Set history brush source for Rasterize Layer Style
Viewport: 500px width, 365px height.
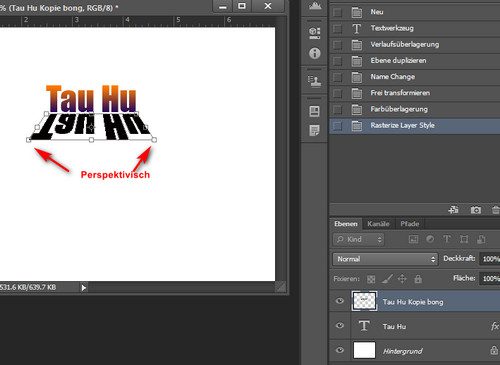pyautogui.click(x=337, y=126)
